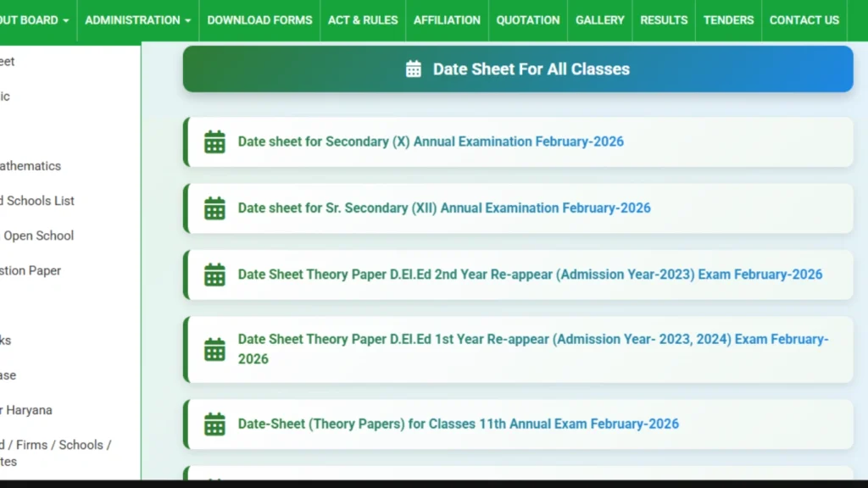Click the calendar icon beside Secondary (X) date sheet
This screenshot has height=488, width=868.
click(214, 141)
